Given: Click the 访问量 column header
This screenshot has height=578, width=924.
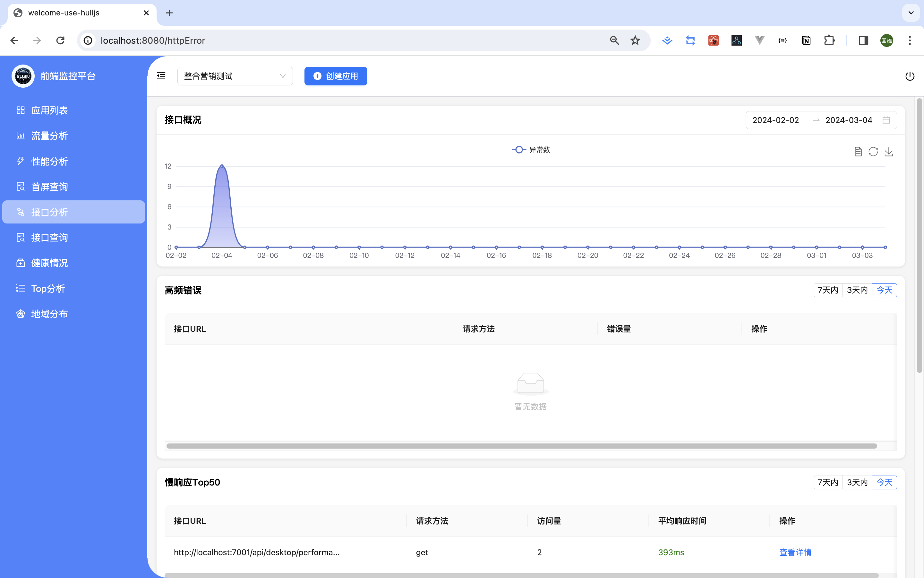Looking at the screenshot, I should coord(549,521).
